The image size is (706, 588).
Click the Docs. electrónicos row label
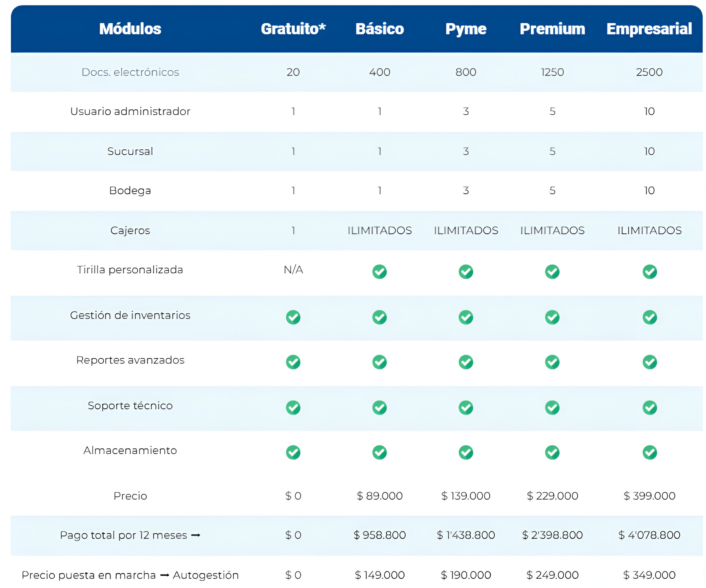(x=130, y=72)
